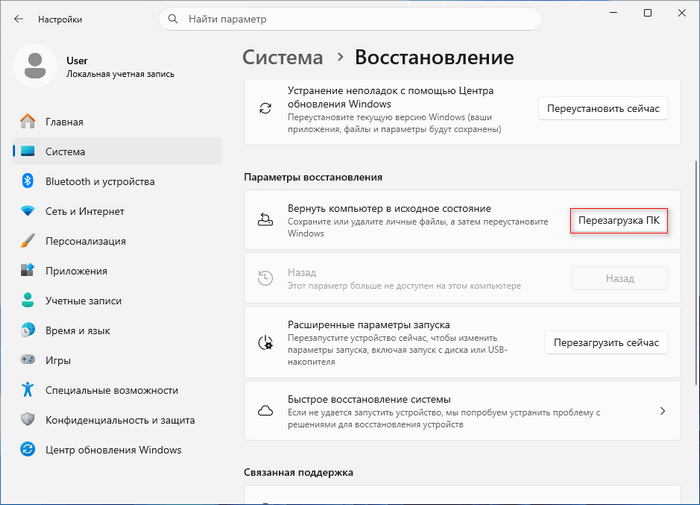Click the Расширенные параметры запуска title
700x505 pixels.
click(x=369, y=325)
